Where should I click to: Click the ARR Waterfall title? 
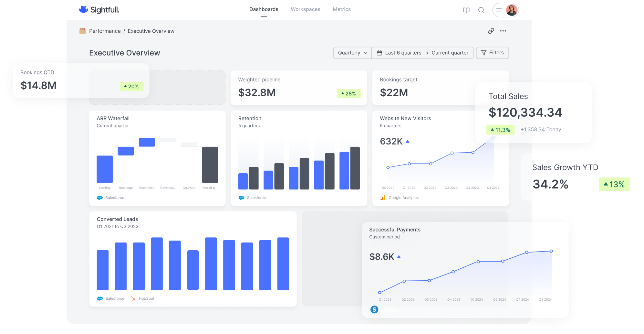coord(113,118)
